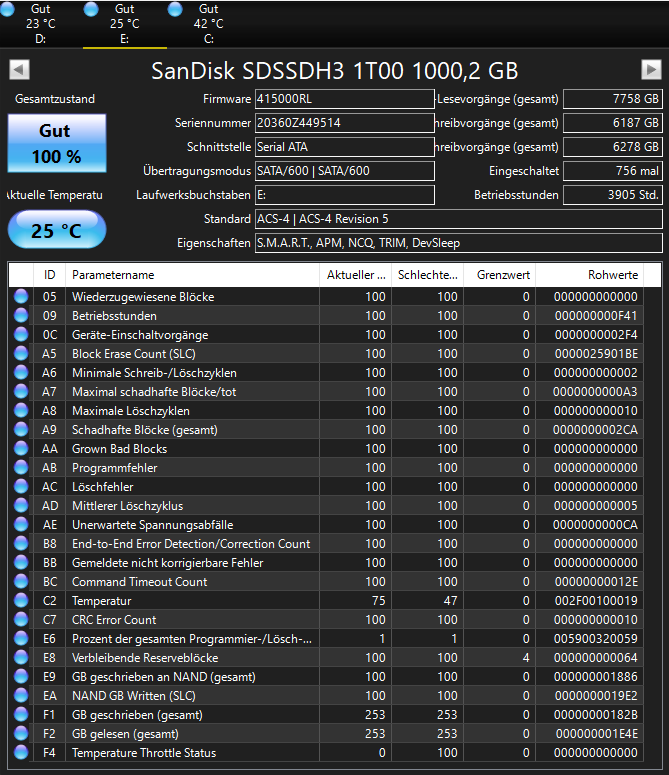669x775 pixels.
Task: Click status orb of Maximale Löschzyklen row
Action: click(21, 411)
